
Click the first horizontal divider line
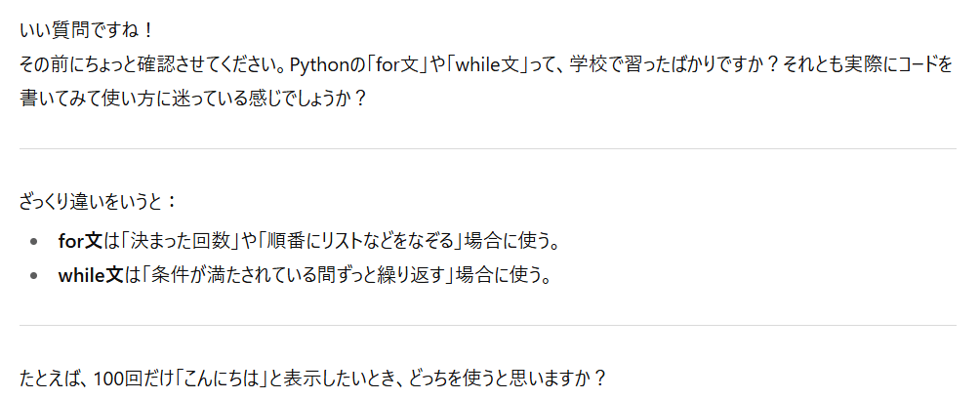coord(487,148)
